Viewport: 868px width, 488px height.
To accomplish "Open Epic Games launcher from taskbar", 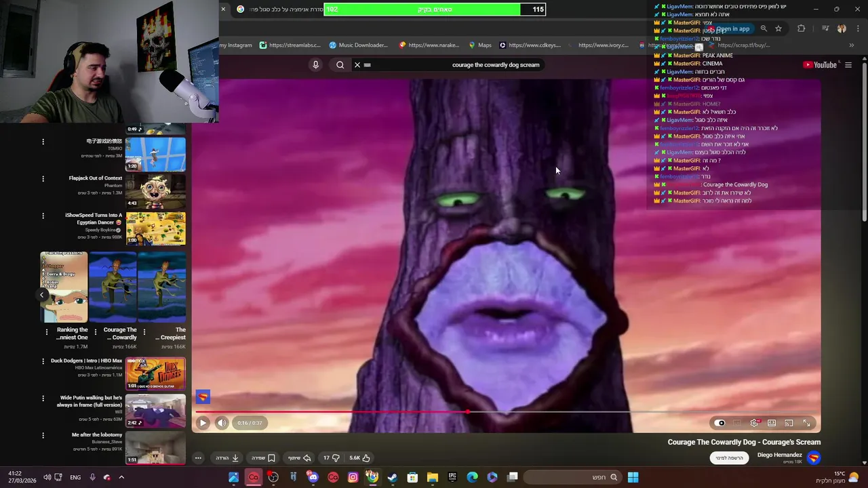I will 452,477.
